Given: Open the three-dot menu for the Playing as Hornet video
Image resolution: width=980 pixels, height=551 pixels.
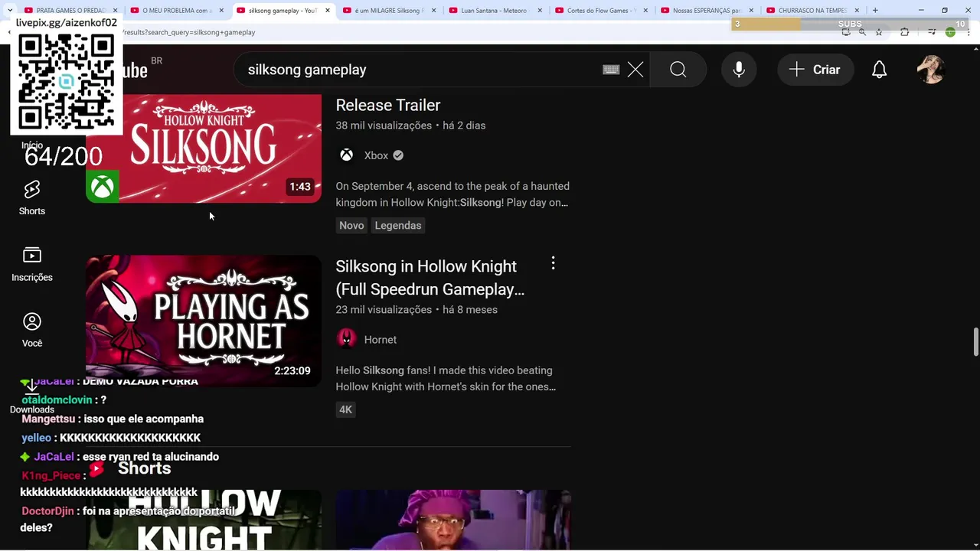Looking at the screenshot, I should click(553, 263).
